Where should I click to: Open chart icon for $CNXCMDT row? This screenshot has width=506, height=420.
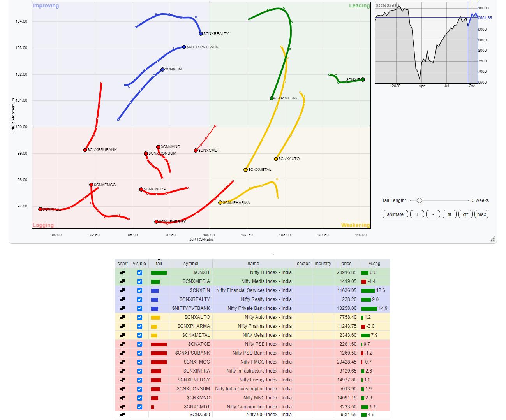point(122,407)
